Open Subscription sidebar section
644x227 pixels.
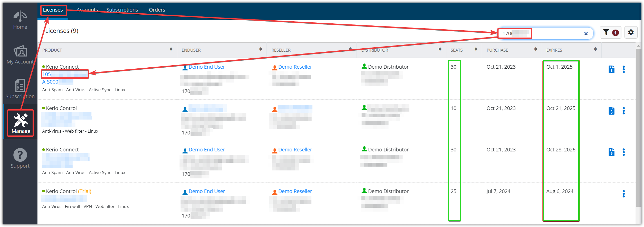[x=20, y=89]
